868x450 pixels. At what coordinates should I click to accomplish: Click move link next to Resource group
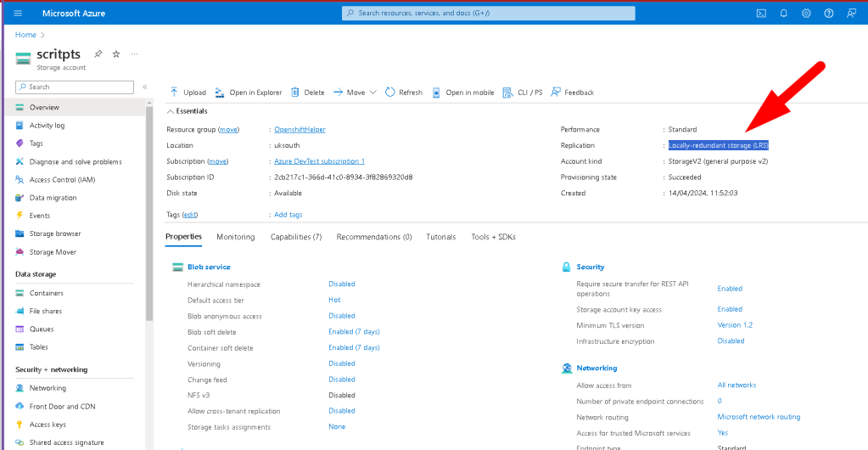pos(228,129)
